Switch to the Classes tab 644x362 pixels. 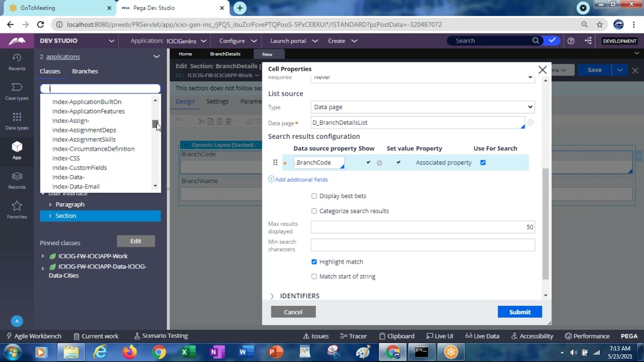[50, 71]
